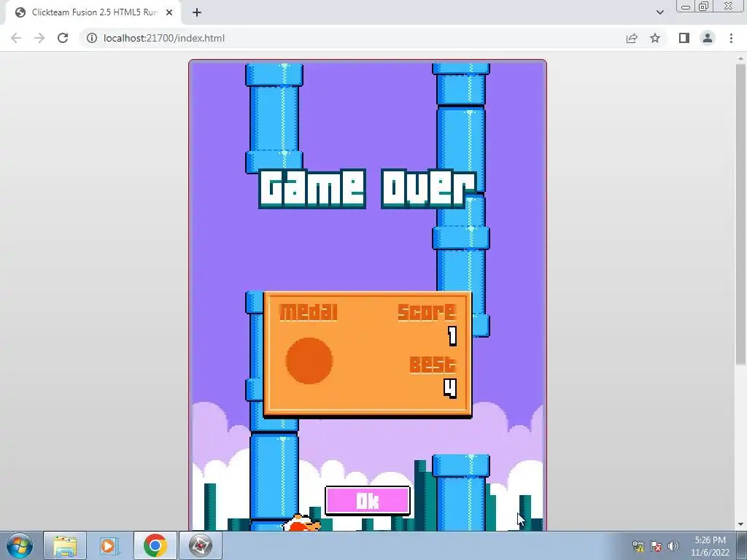
Task: Open a new browser tab
Action: pyautogui.click(x=197, y=12)
